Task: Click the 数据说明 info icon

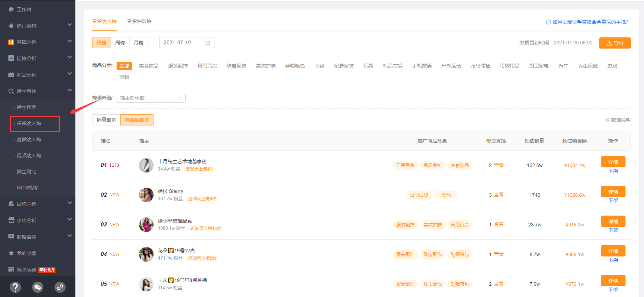Action: click(x=607, y=120)
